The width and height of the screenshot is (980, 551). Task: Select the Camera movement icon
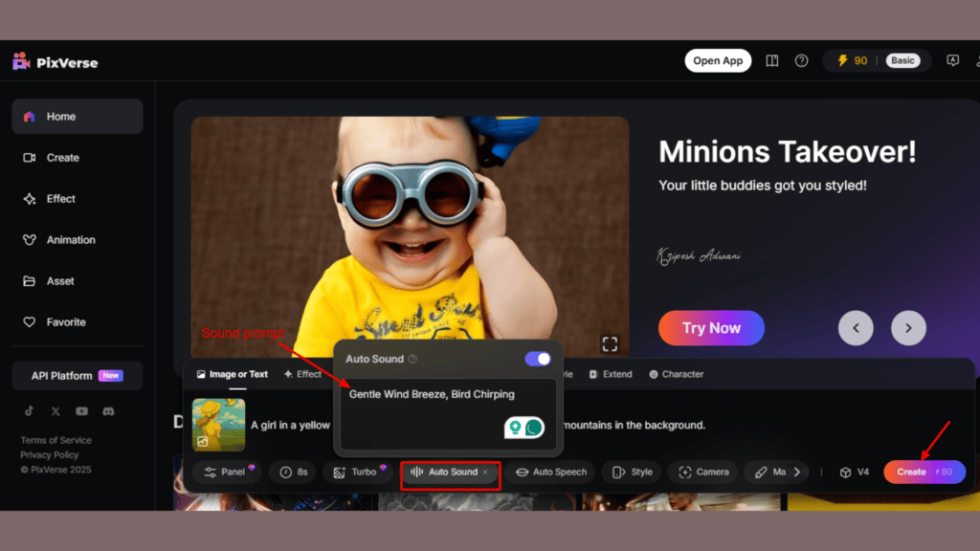684,472
